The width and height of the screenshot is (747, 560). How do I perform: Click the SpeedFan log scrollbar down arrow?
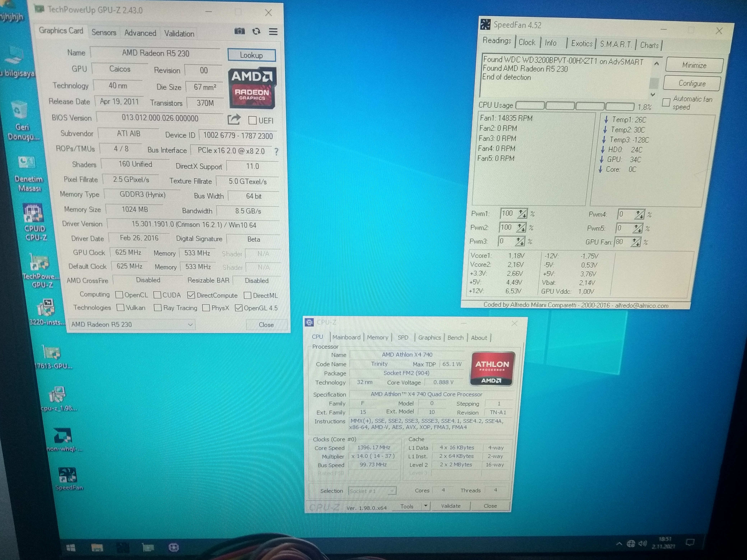point(653,95)
